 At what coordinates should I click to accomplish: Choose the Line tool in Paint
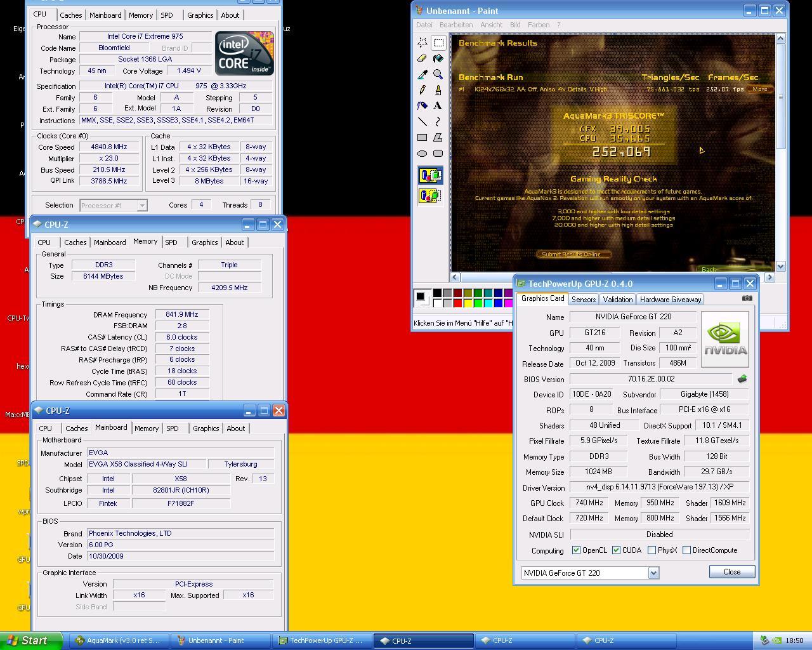tap(422, 121)
